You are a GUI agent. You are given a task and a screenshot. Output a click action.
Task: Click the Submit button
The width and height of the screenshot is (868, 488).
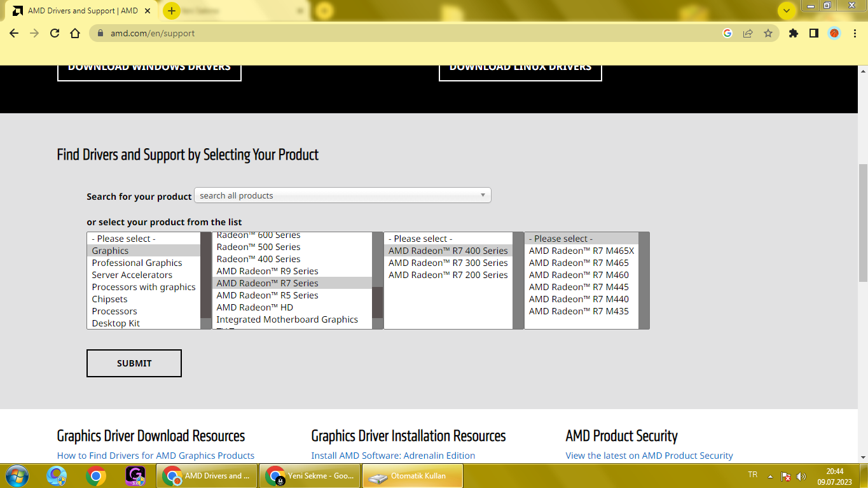(134, 363)
